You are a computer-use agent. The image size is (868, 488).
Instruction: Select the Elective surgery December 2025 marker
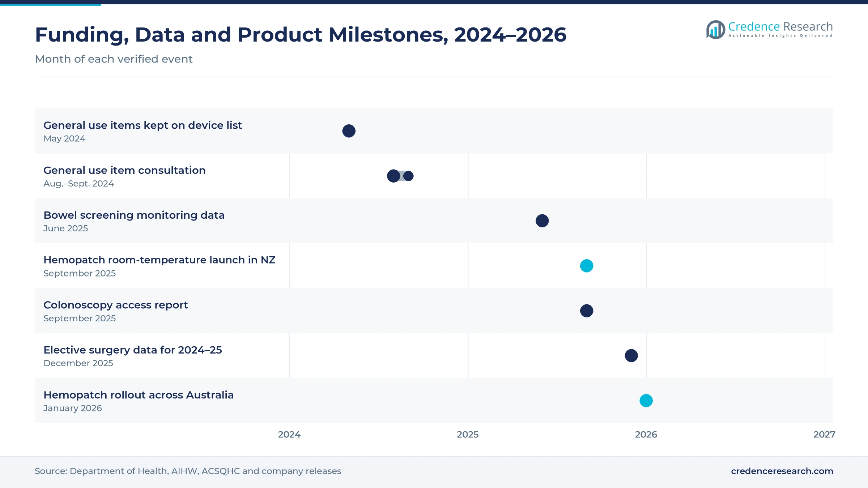click(631, 356)
